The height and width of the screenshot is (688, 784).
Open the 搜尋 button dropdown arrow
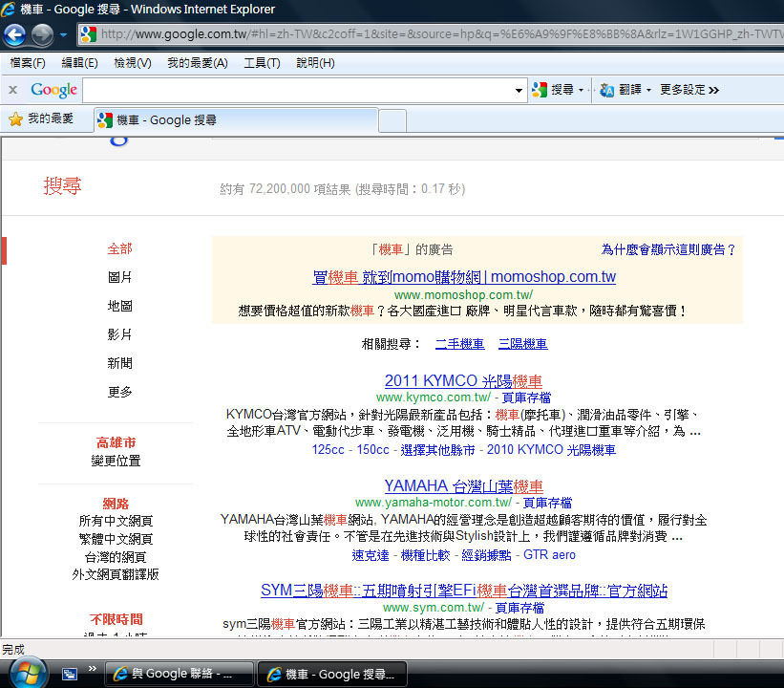coord(581,91)
